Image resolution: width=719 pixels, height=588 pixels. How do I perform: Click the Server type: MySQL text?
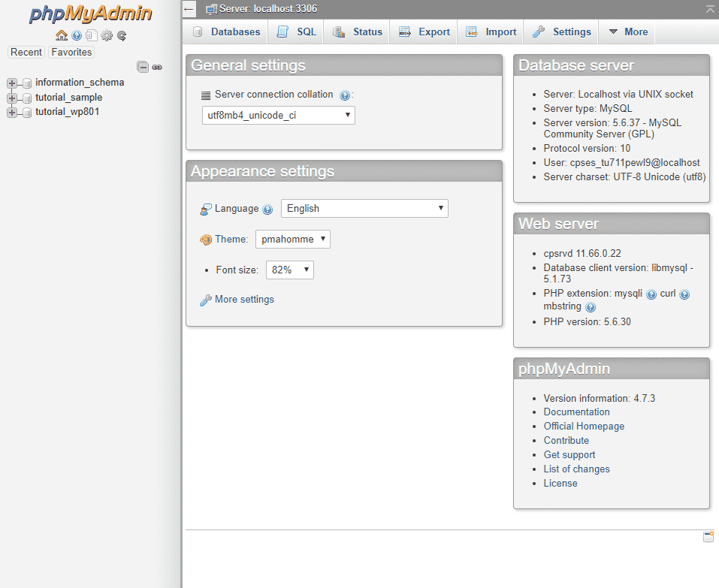coord(588,109)
